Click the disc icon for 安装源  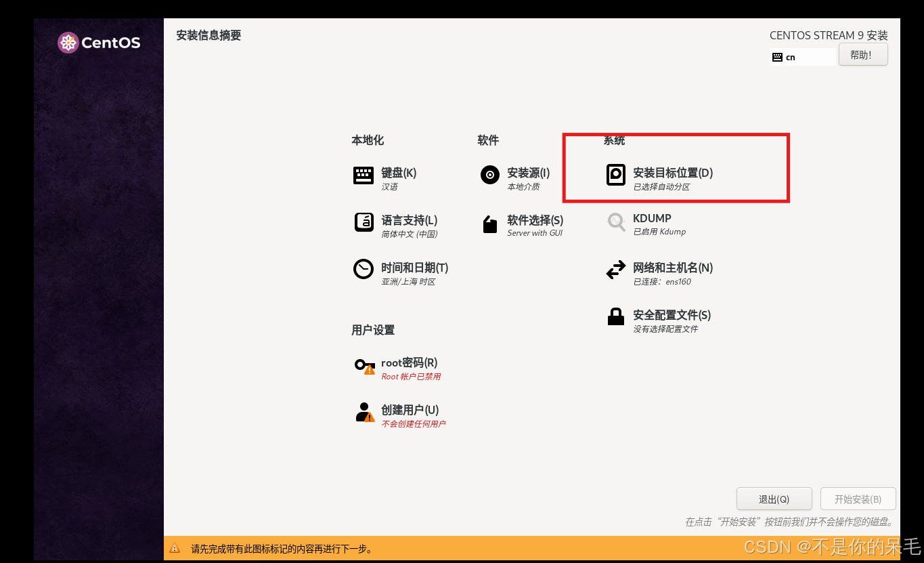coord(489,175)
